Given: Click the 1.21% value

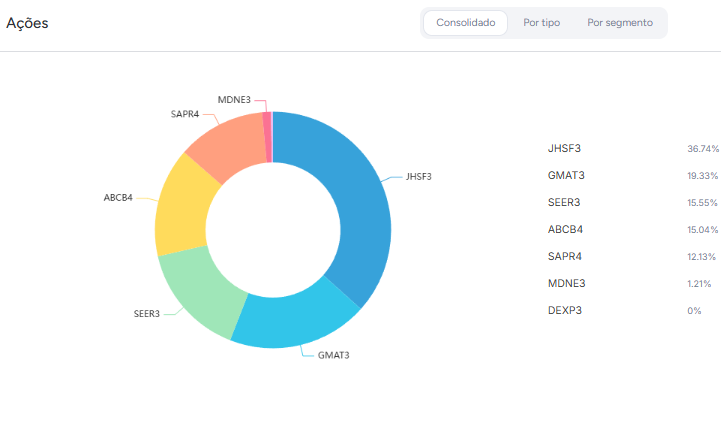Looking at the screenshot, I should coord(699,284).
